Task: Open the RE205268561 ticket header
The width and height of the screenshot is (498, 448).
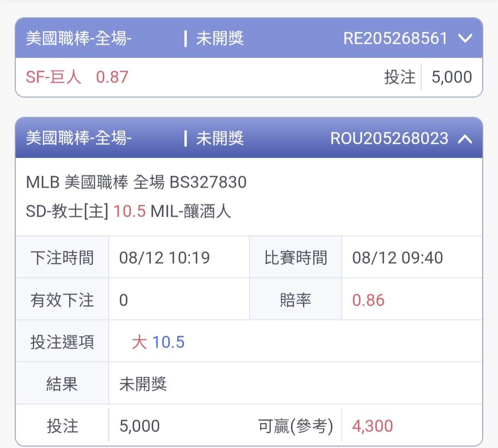Action: tap(249, 38)
